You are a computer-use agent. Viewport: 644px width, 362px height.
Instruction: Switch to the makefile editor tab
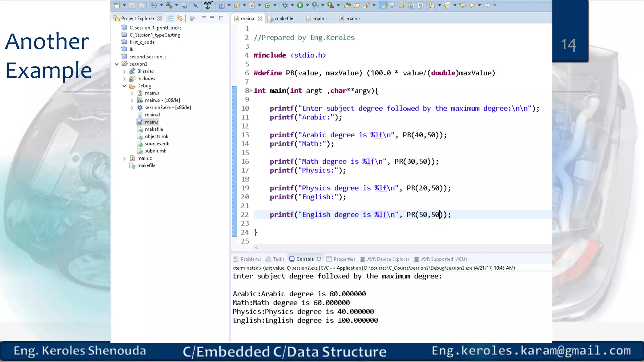(x=284, y=19)
